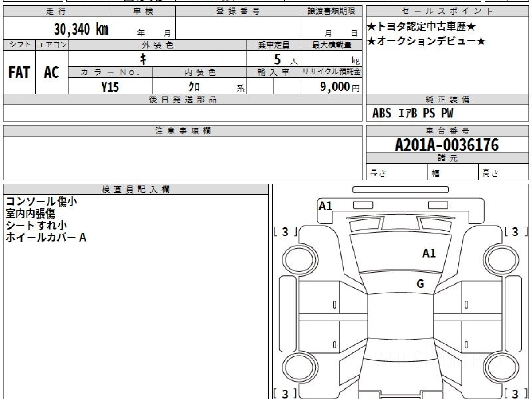Click the 譲渡書類期限 header

(x=331, y=12)
